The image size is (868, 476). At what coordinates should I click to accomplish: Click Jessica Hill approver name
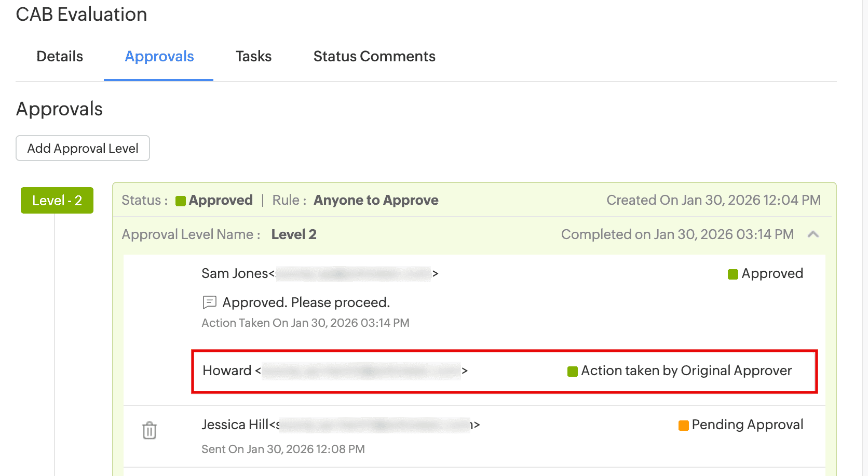(235, 425)
